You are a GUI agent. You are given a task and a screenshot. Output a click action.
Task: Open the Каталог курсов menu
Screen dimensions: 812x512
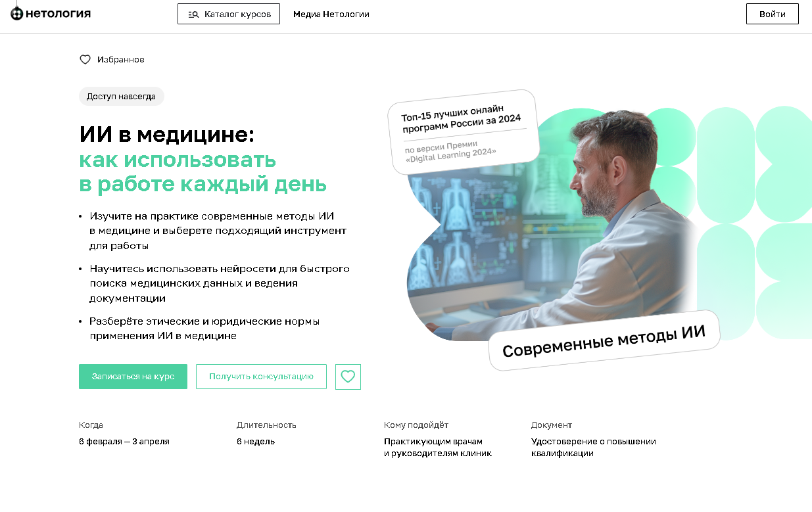click(229, 14)
